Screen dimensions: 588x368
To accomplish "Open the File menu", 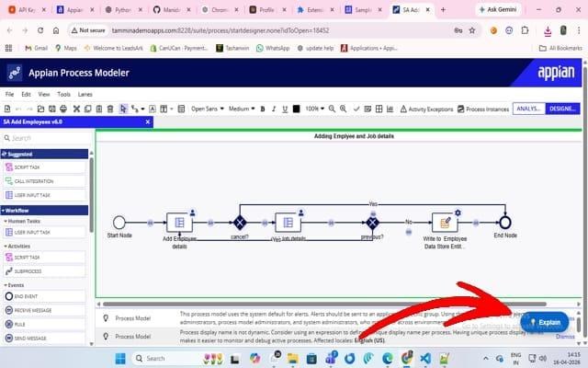I will click(x=9, y=94).
